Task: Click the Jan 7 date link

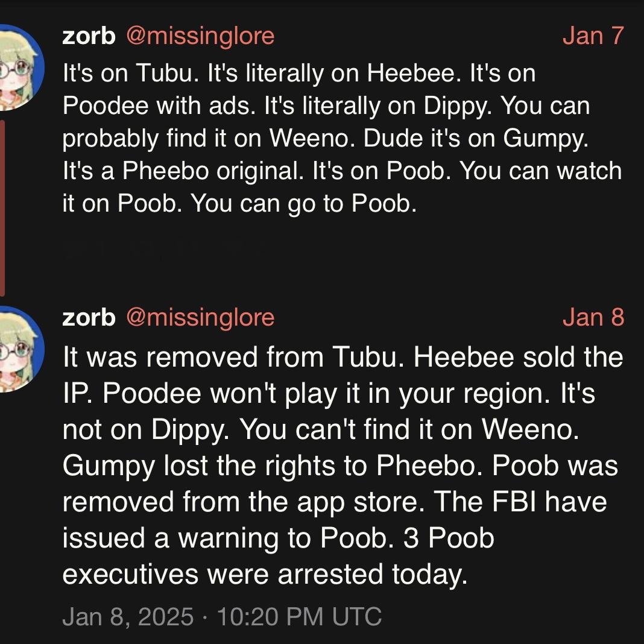Action: coord(593,36)
